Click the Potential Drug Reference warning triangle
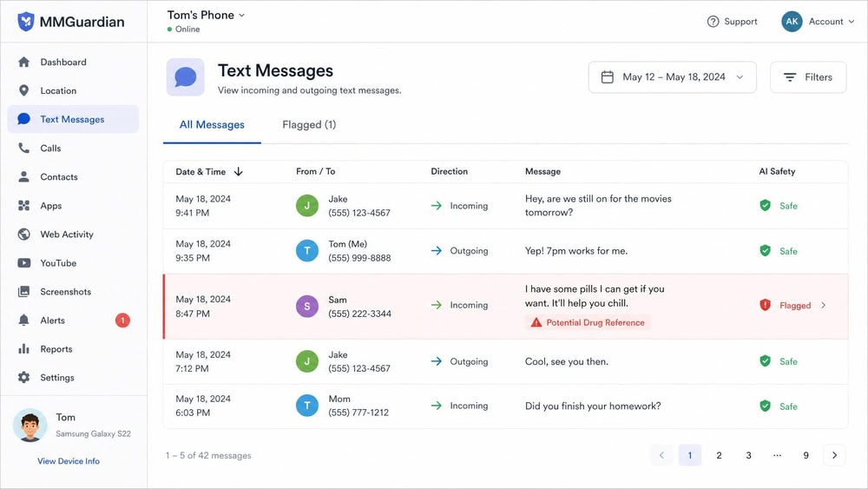868x489 pixels. (536, 322)
